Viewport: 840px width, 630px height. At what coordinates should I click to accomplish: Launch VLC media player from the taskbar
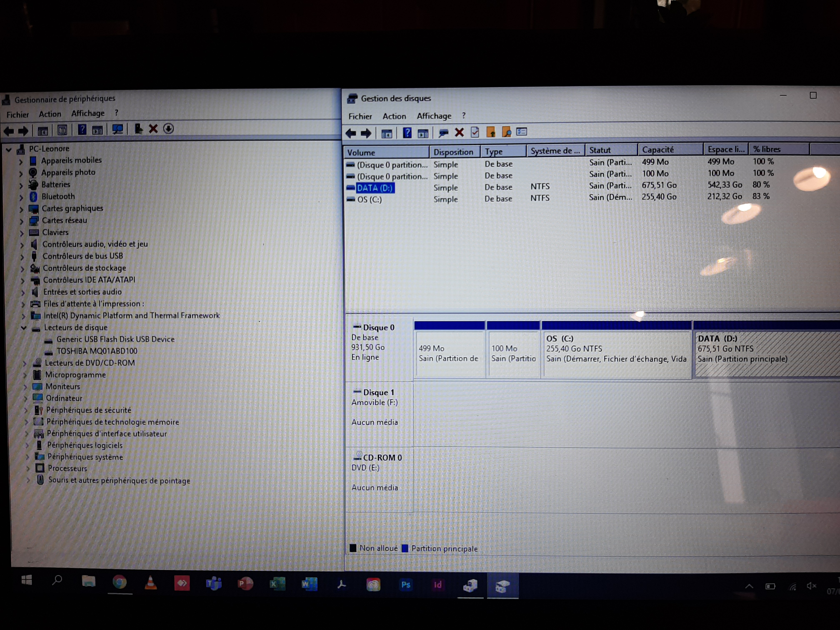click(x=151, y=583)
